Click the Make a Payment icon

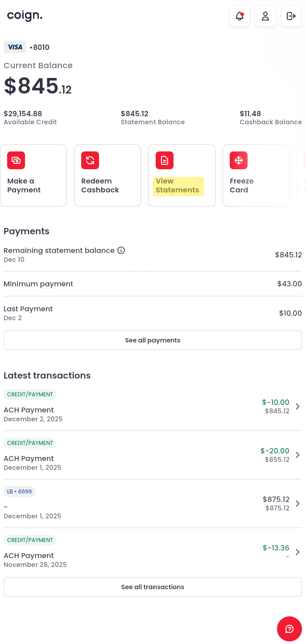click(x=16, y=160)
